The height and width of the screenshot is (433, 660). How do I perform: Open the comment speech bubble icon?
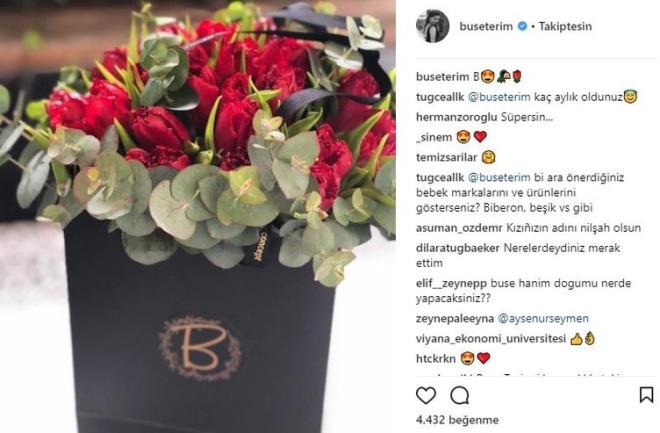pos(459,396)
